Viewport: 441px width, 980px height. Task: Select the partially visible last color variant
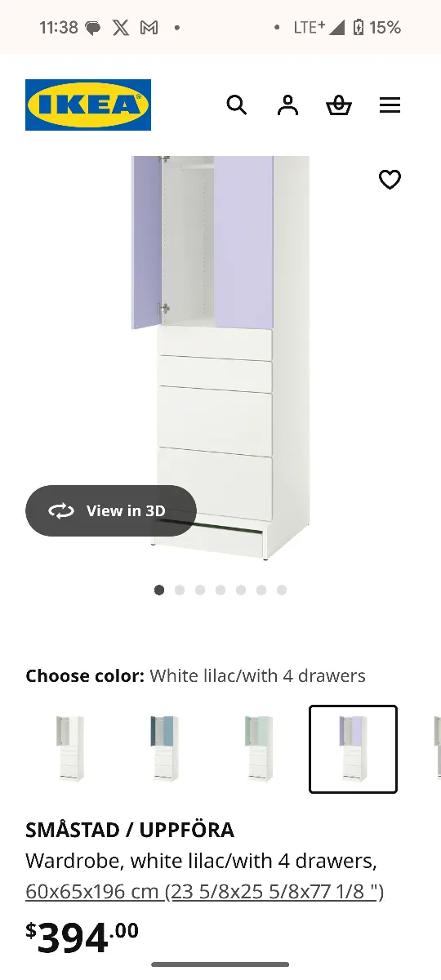tap(436, 749)
